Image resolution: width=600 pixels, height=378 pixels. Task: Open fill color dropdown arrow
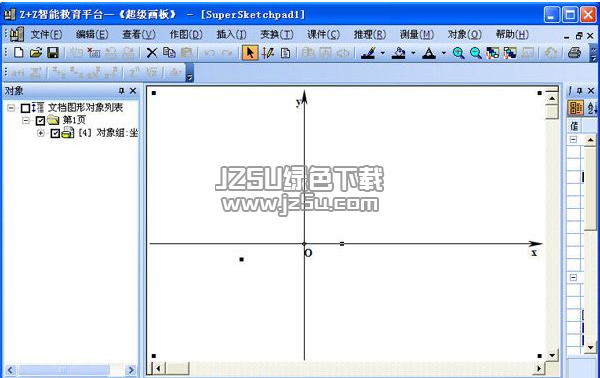point(413,53)
